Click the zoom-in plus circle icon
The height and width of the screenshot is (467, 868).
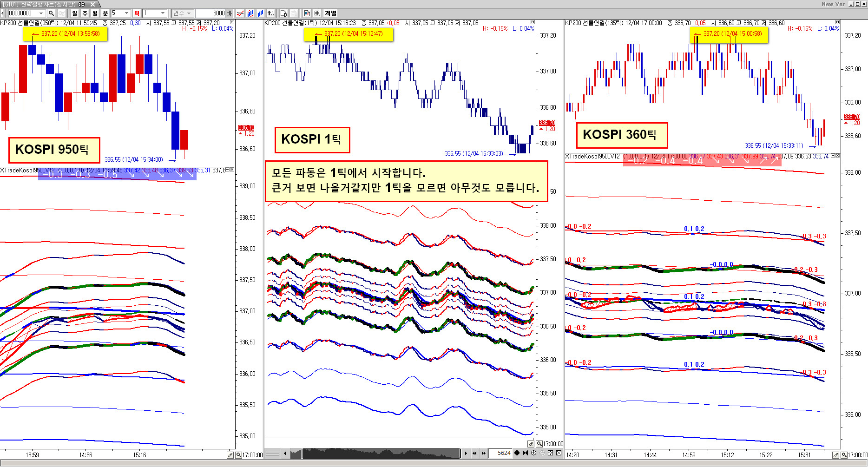533,453
